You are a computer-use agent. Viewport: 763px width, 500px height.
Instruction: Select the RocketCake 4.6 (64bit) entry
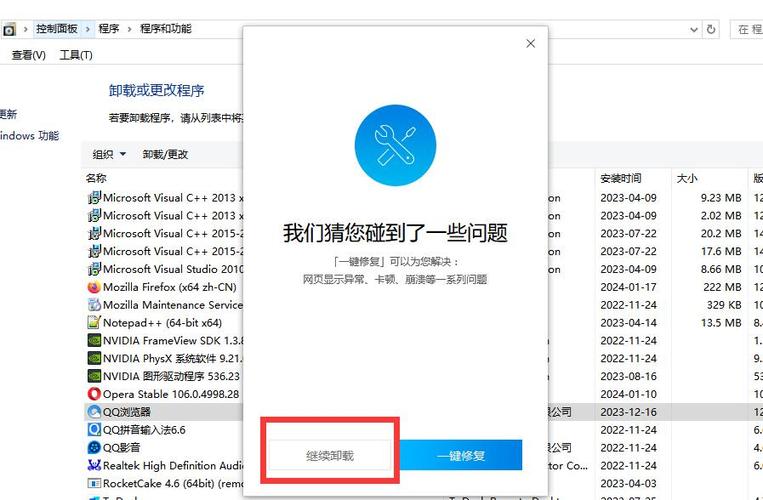[173, 483]
